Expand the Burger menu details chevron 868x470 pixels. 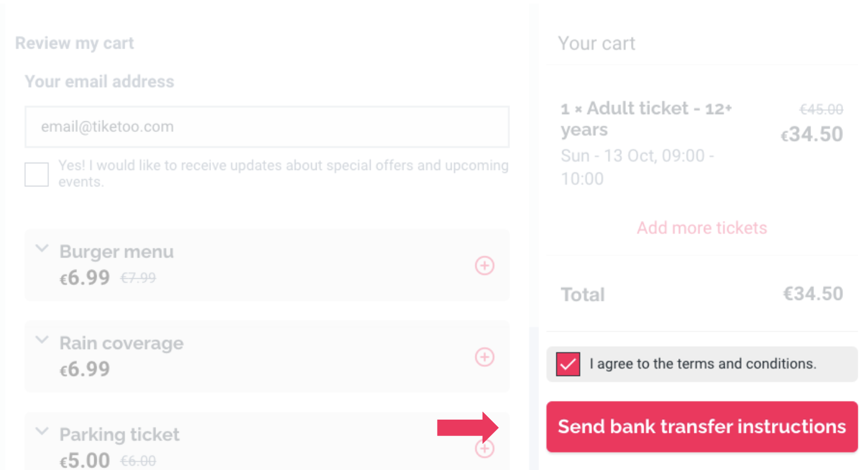coord(41,248)
